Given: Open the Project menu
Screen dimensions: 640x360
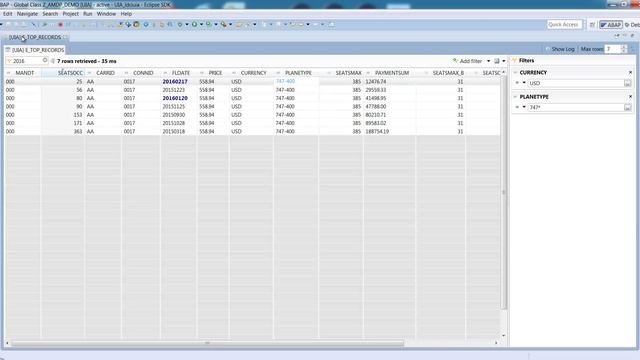Looking at the screenshot, I should [70, 14].
